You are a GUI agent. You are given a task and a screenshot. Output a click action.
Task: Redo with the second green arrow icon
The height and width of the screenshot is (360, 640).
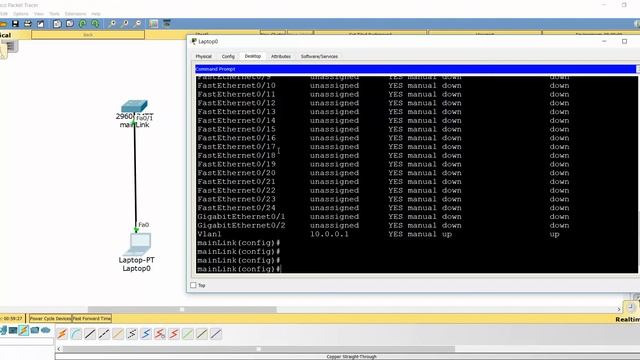[x=95, y=24]
